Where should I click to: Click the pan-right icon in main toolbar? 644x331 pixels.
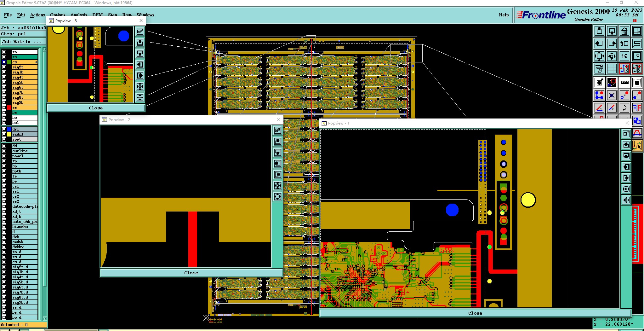pyautogui.click(x=612, y=44)
